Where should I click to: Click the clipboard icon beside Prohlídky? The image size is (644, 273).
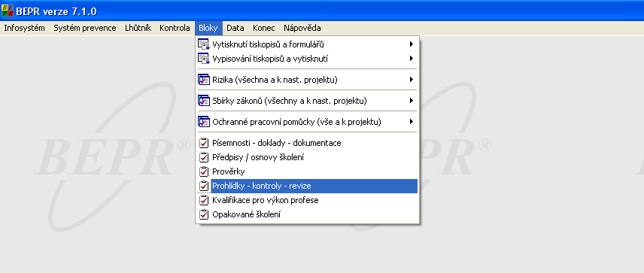click(204, 186)
